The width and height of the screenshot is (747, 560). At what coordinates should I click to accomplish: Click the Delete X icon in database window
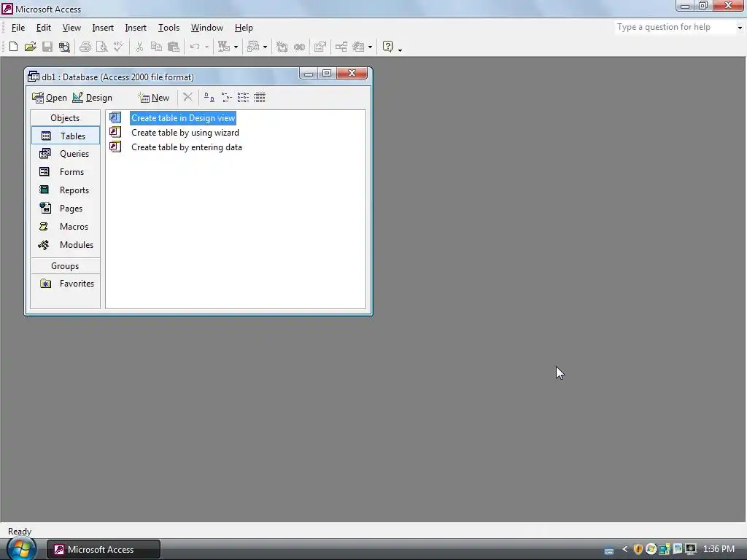(187, 97)
